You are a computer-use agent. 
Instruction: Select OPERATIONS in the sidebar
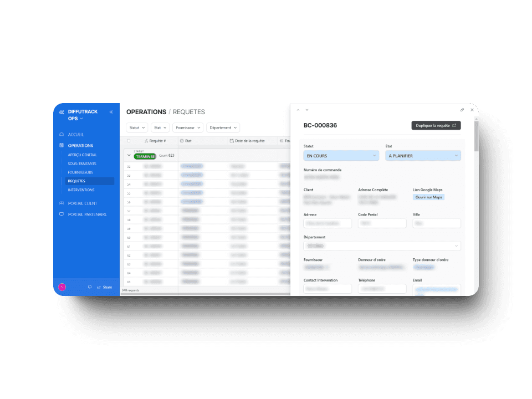(x=80, y=146)
